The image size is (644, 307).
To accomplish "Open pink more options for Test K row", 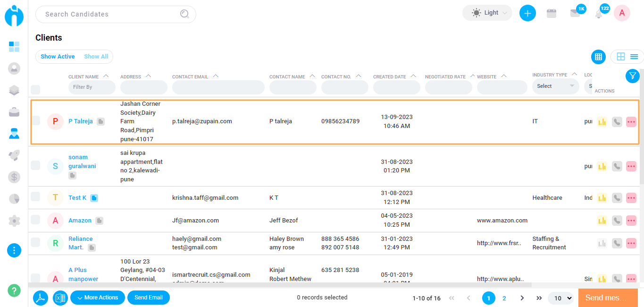I will pyautogui.click(x=631, y=198).
